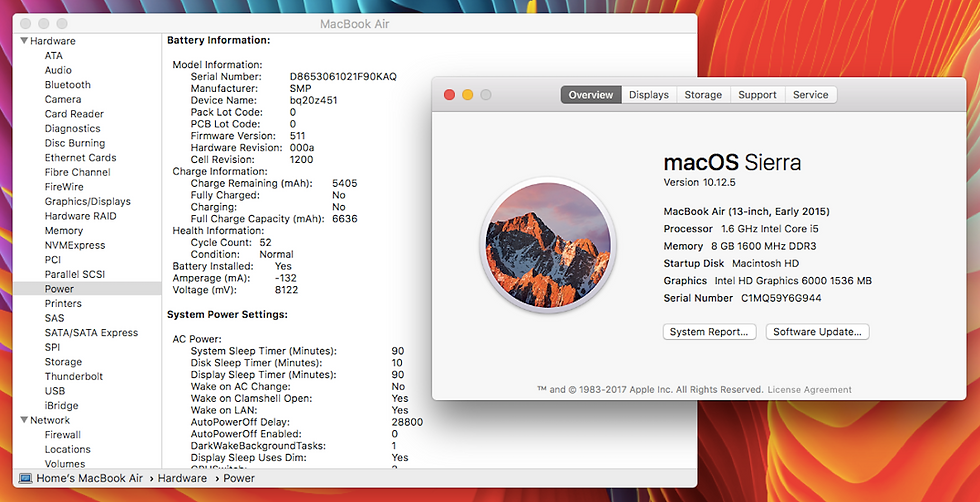Open the Disc Burning entry
Viewport: 980px width, 502px height.
click(75, 143)
